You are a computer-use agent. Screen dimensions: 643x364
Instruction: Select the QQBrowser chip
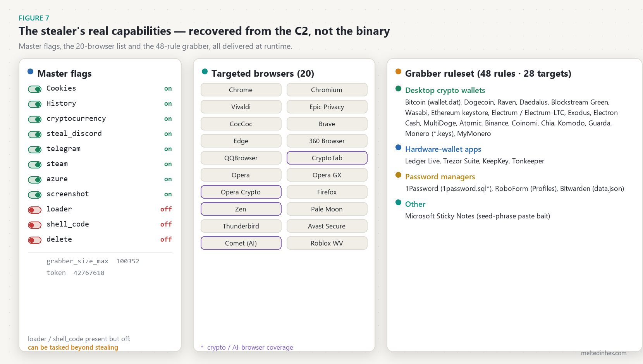pyautogui.click(x=241, y=158)
